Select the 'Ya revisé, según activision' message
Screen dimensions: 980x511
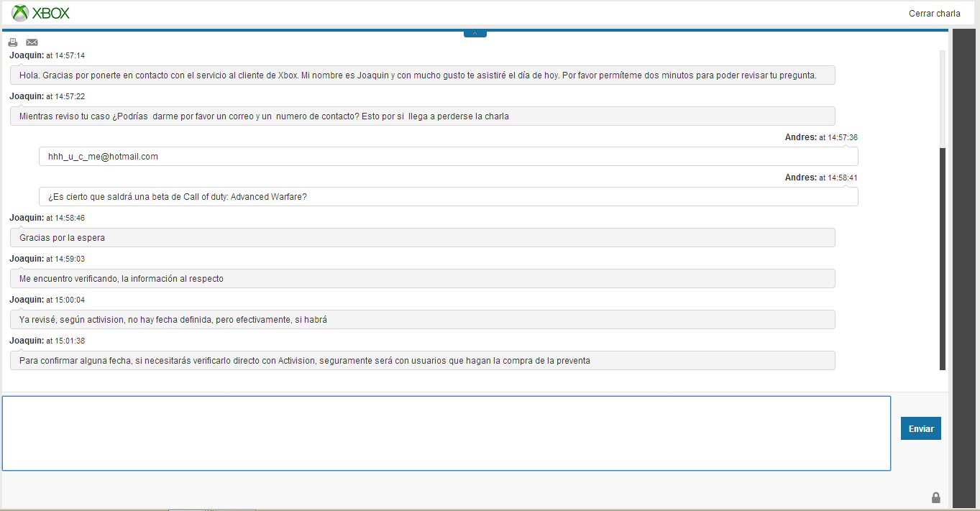(423, 320)
